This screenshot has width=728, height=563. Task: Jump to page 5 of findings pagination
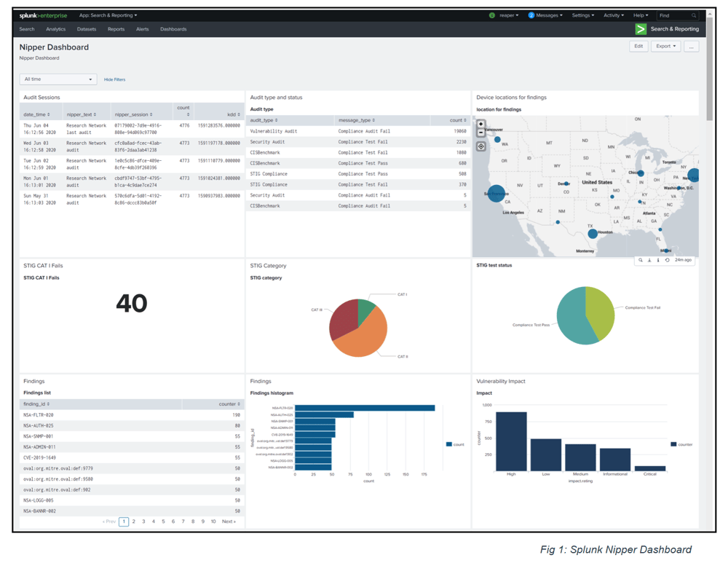165,521
